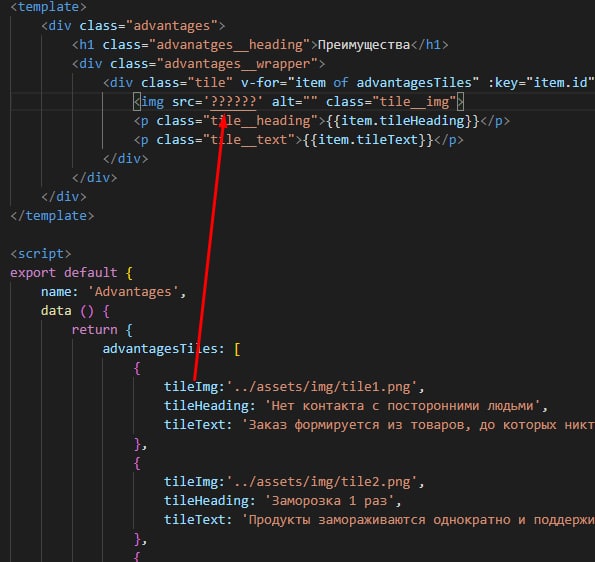The height and width of the screenshot is (562, 595).
Task: Click the return keyword
Action: pos(94,329)
